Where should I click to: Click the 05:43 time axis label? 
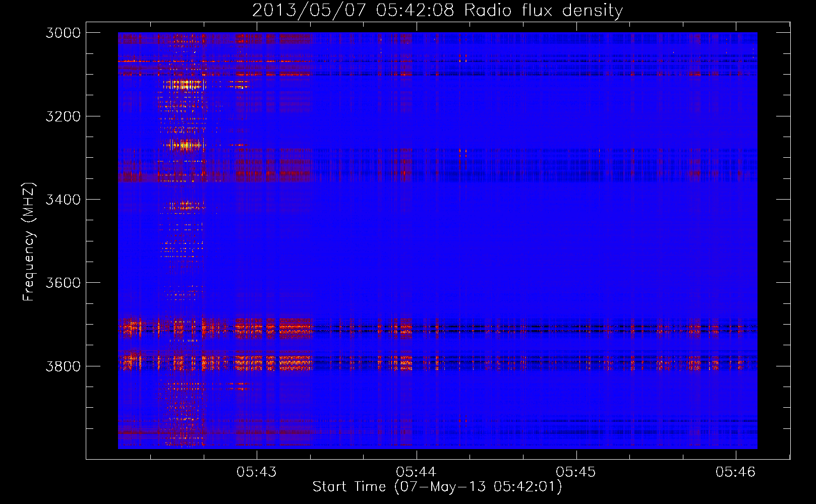pos(257,472)
